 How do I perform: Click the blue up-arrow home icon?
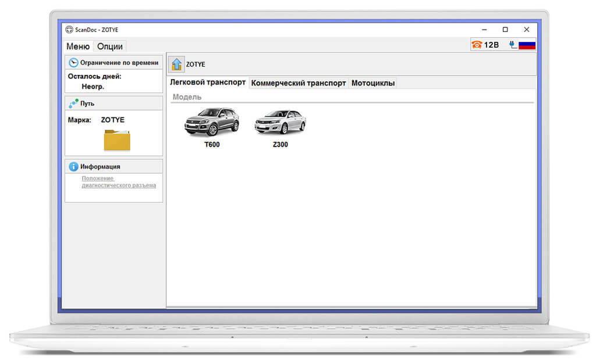pyautogui.click(x=176, y=64)
